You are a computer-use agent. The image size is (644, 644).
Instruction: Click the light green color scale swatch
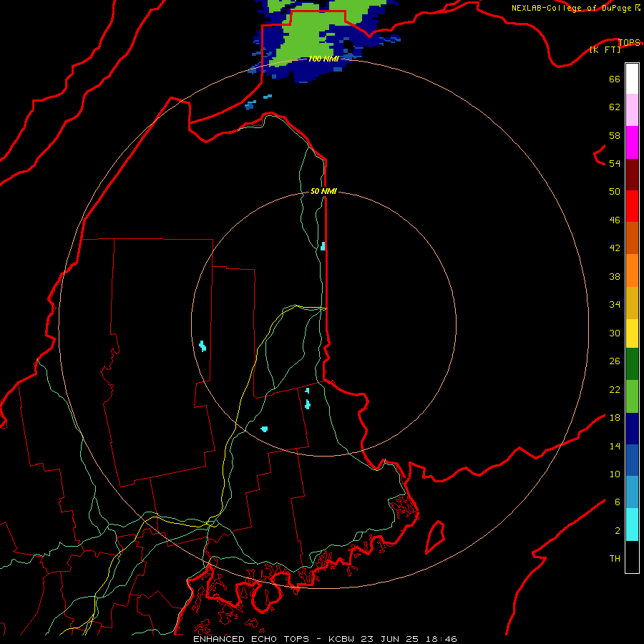(x=632, y=396)
